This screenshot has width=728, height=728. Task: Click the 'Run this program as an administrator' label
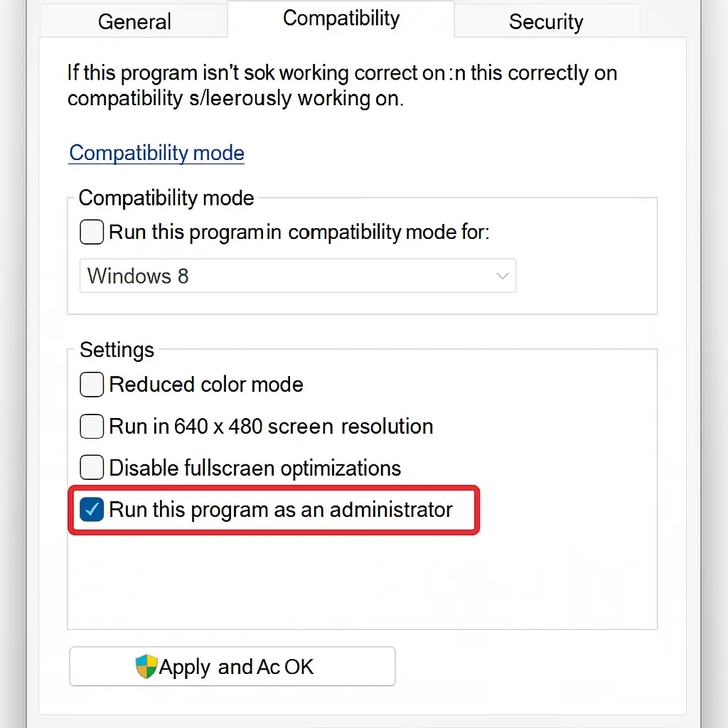[281, 510]
